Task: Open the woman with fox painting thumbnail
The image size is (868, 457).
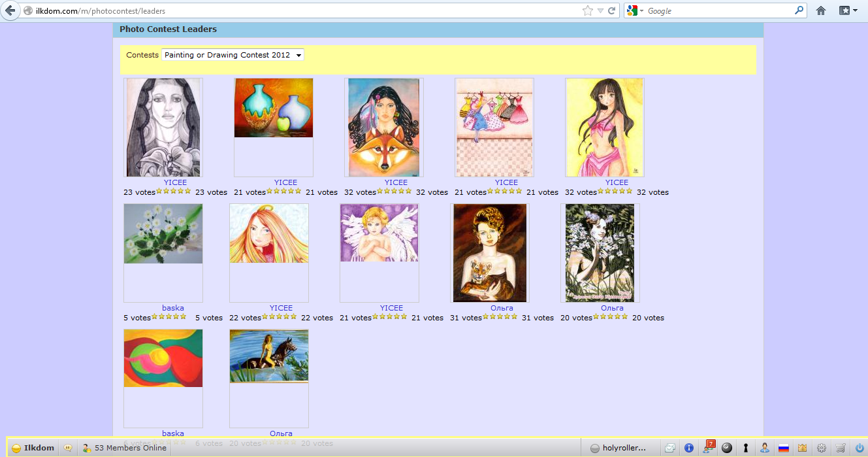Action: pos(384,127)
